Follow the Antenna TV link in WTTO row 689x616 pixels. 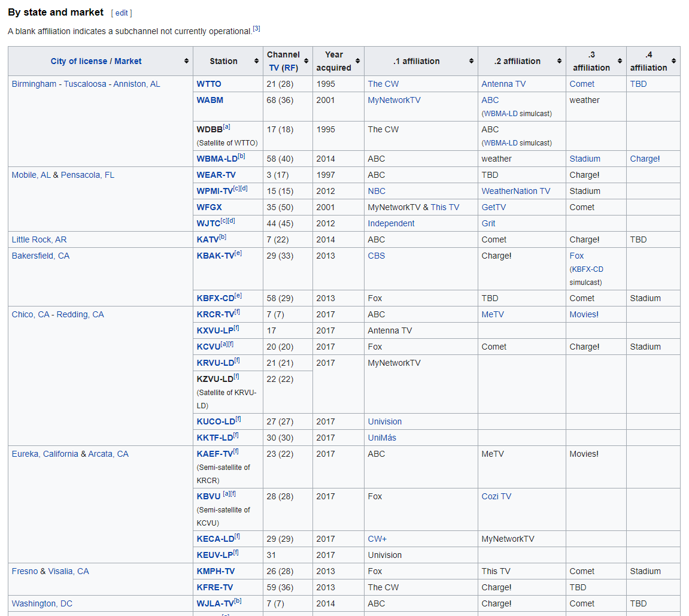coord(503,84)
